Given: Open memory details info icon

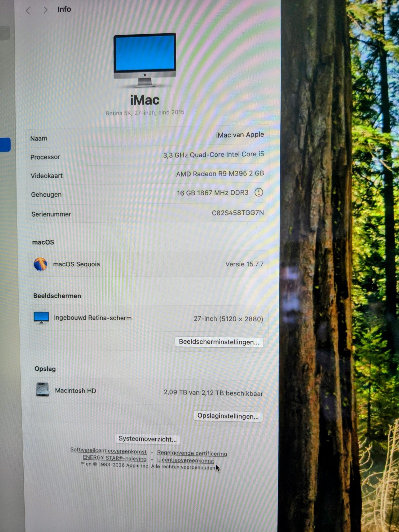Looking at the screenshot, I should click(259, 192).
